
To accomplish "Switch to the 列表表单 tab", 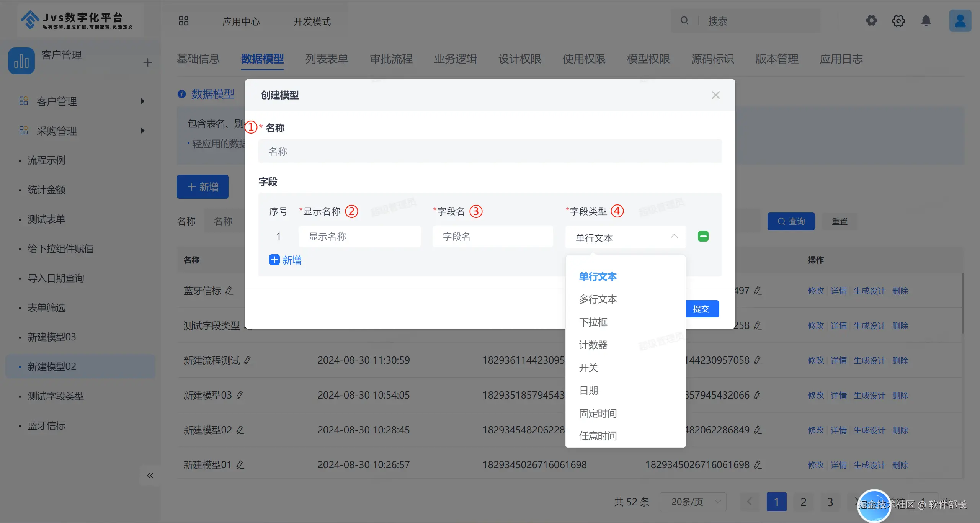I will pos(327,59).
